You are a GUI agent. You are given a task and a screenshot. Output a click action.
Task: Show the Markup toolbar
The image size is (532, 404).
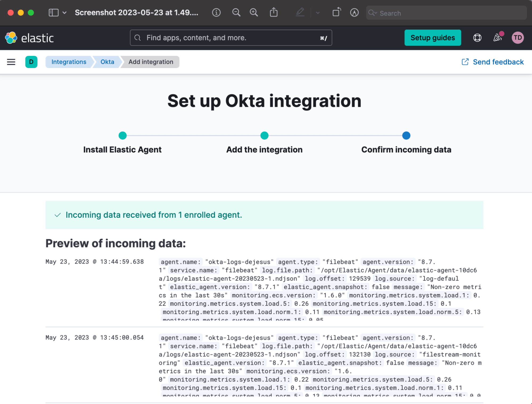[354, 13]
